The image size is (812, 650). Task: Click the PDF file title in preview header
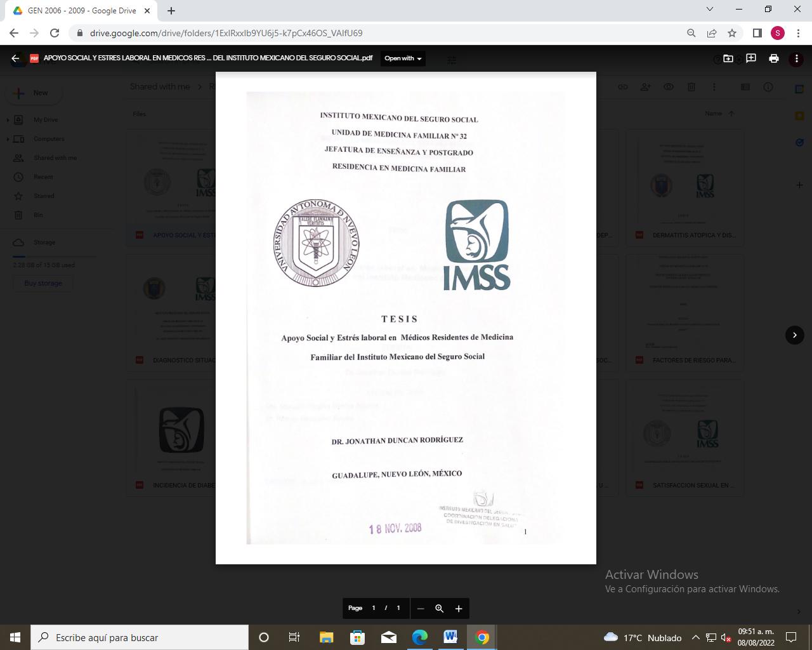[x=208, y=58]
